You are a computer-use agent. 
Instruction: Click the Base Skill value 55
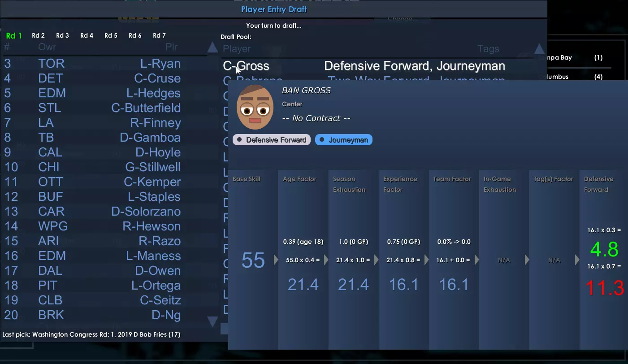(253, 260)
